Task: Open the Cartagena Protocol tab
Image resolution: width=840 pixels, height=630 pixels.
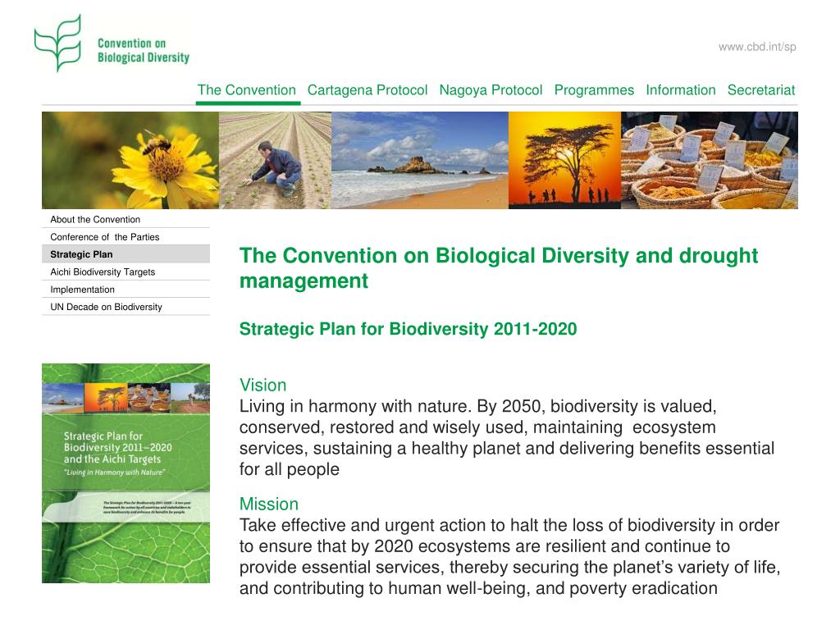Action: tap(367, 90)
